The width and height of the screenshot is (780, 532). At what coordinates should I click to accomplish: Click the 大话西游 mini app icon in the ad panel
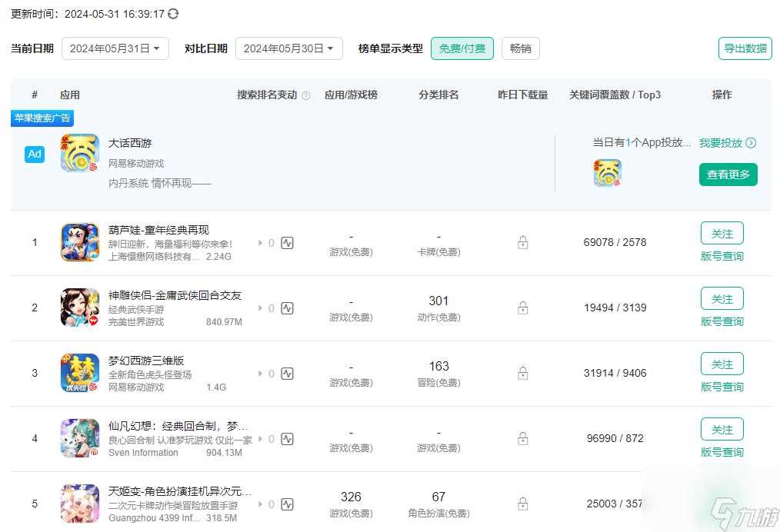click(608, 174)
